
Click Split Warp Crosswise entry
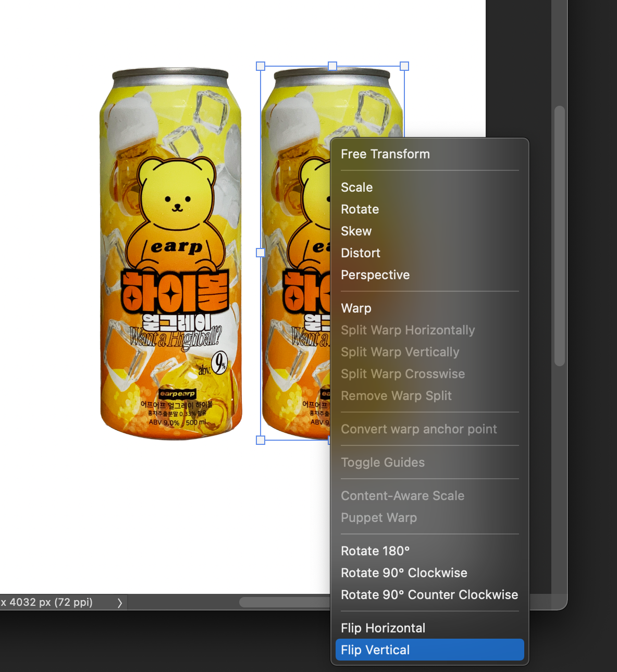[429, 374]
